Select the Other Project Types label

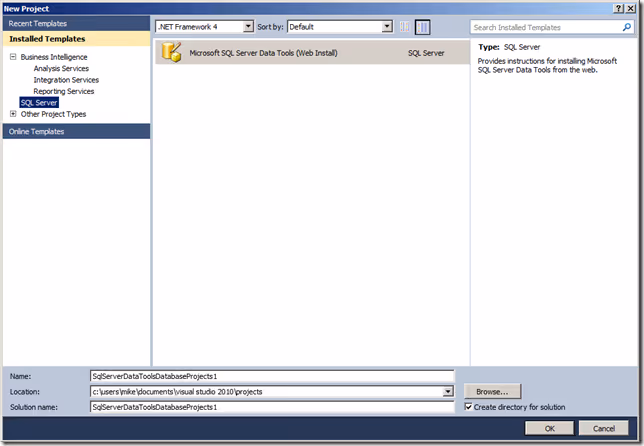(53, 114)
